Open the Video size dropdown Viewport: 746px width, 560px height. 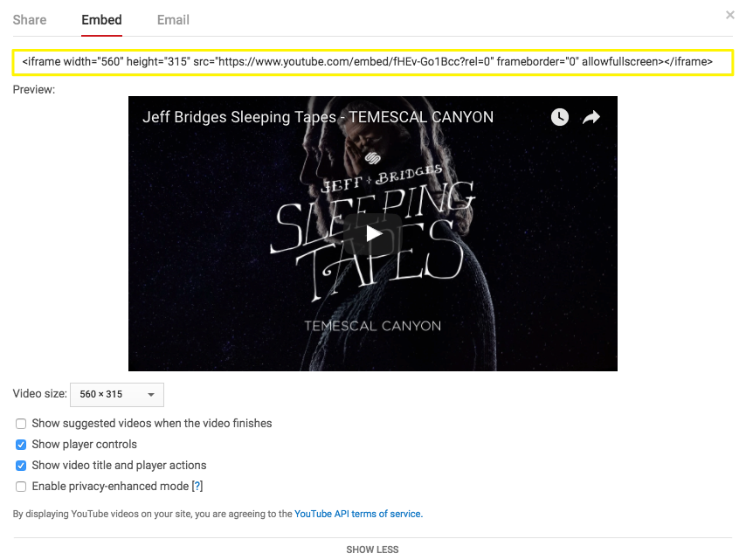coord(116,395)
